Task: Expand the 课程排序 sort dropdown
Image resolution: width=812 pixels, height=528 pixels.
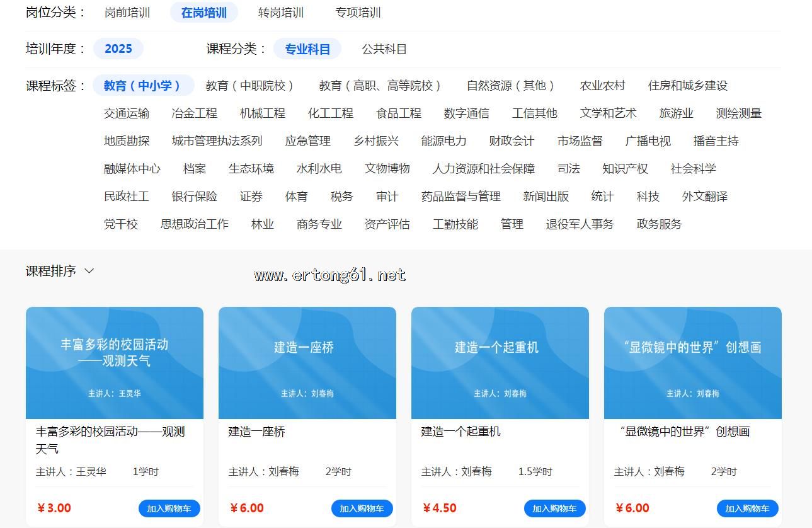Action: pyautogui.click(x=60, y=271)
